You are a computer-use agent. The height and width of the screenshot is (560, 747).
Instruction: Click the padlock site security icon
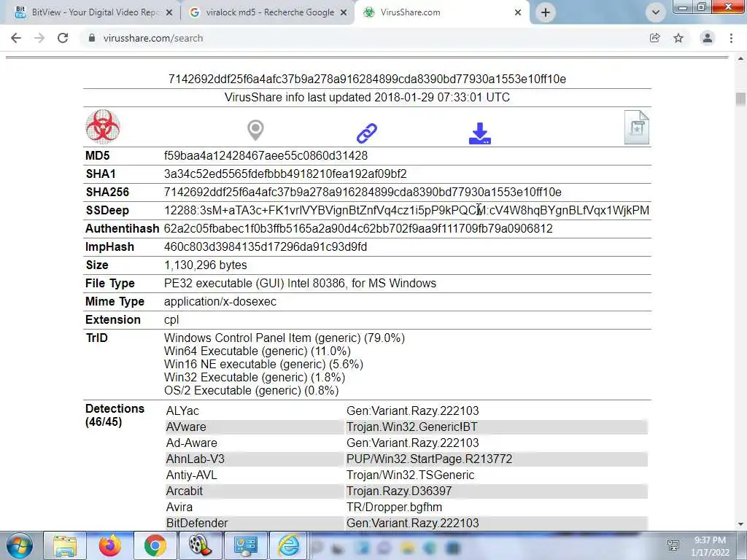coord(92,38)
